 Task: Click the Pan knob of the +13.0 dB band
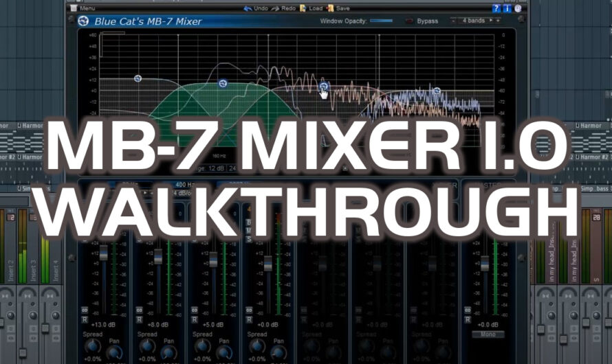click(114, 353)
